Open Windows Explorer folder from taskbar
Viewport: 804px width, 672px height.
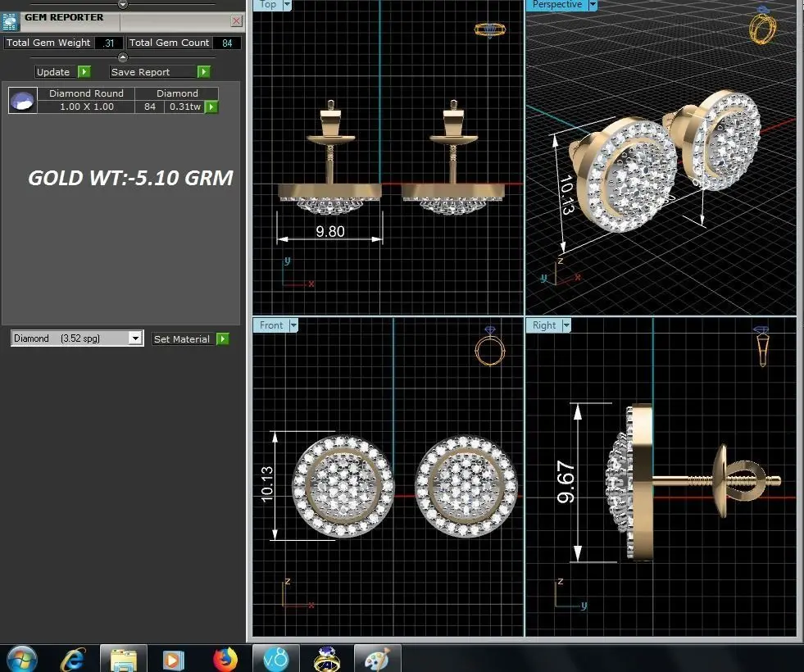[124, 659]
